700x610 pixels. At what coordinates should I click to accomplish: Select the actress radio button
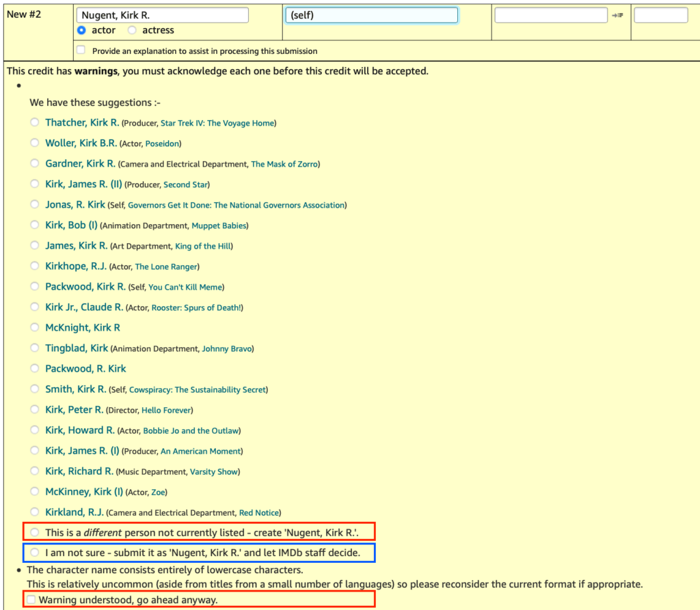tap(132, 30)
